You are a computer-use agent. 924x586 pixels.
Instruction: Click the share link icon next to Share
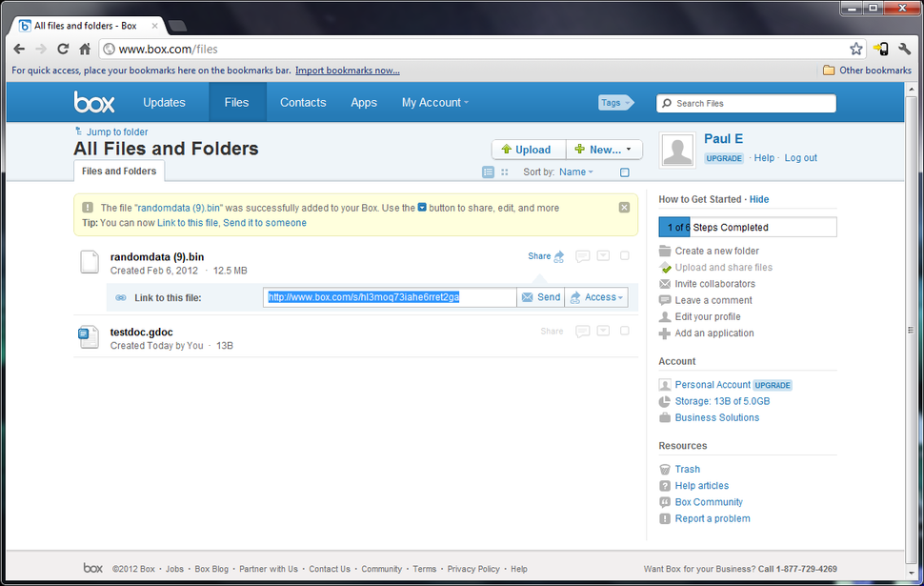pyautogui.click(x=559, y=255)
